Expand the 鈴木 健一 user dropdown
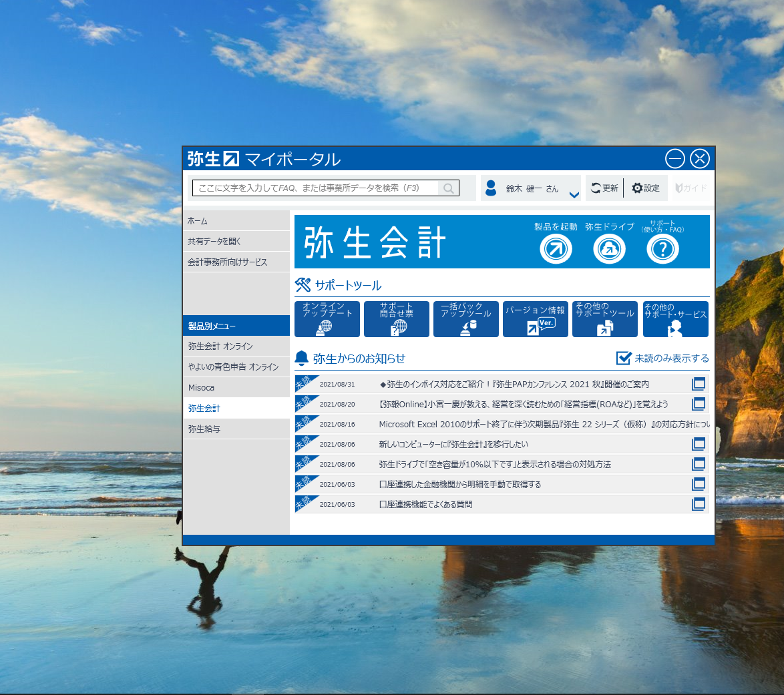 pyautogui.click(x=573, y=194)
